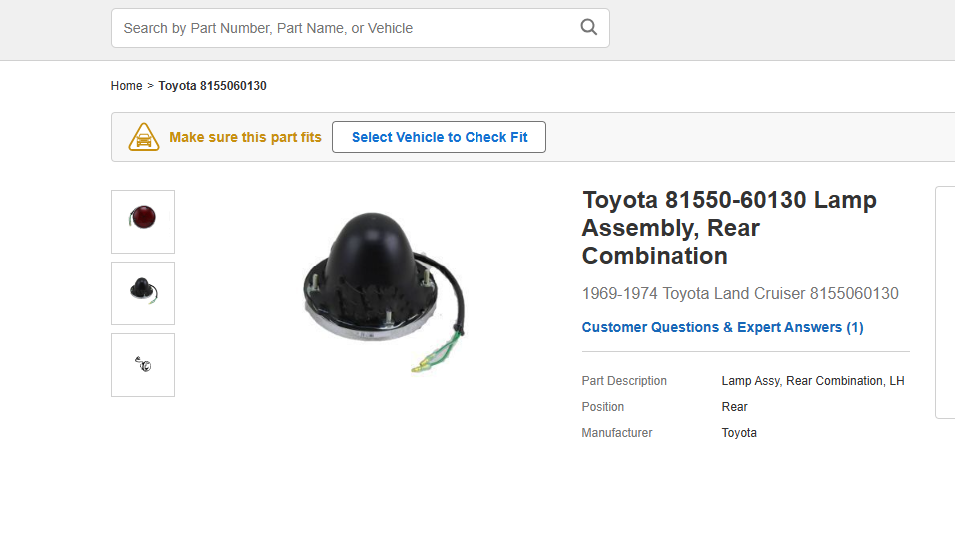Click the 1969-1974 Toyota Land Cruiser subtitle
The height and width of the screenshot is (535, 955).
740,294
